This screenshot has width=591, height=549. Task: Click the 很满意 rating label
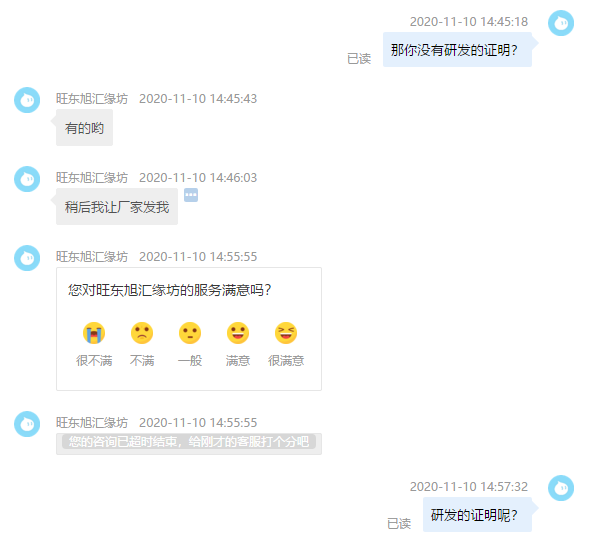pos(286,361)
